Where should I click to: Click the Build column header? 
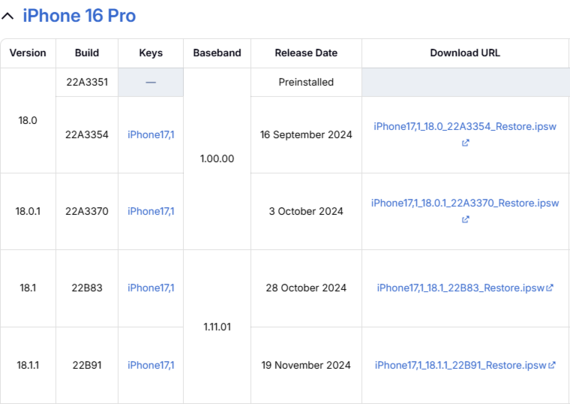pos(87,53)
